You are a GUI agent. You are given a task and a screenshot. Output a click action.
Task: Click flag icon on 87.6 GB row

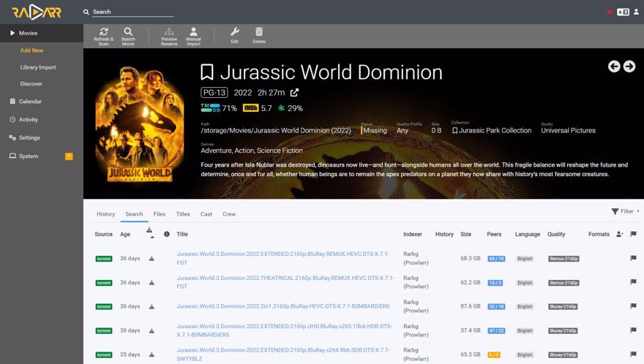point(633,306)
